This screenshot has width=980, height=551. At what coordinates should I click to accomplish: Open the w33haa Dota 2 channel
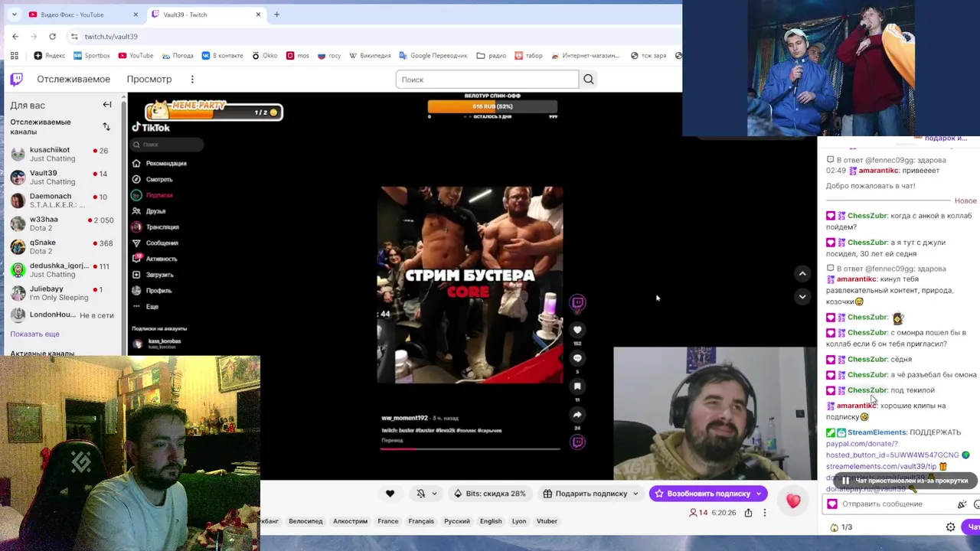(61, 223)
